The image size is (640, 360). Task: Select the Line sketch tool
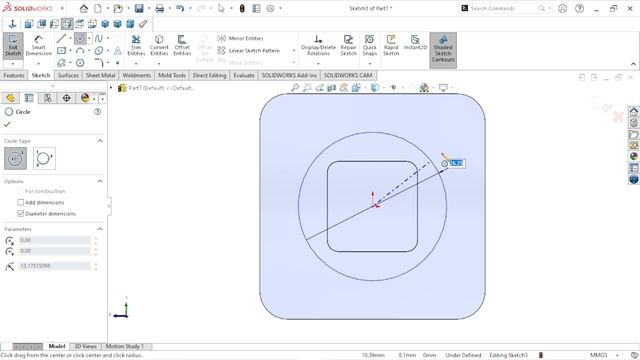(61, 38)
